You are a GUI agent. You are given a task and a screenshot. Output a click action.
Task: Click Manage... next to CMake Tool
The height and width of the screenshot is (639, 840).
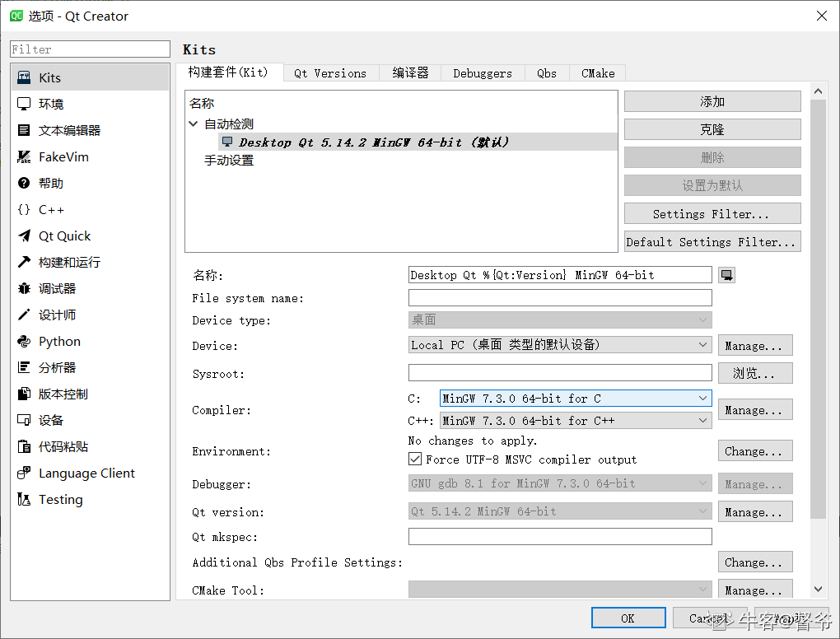tap(755, 590)
